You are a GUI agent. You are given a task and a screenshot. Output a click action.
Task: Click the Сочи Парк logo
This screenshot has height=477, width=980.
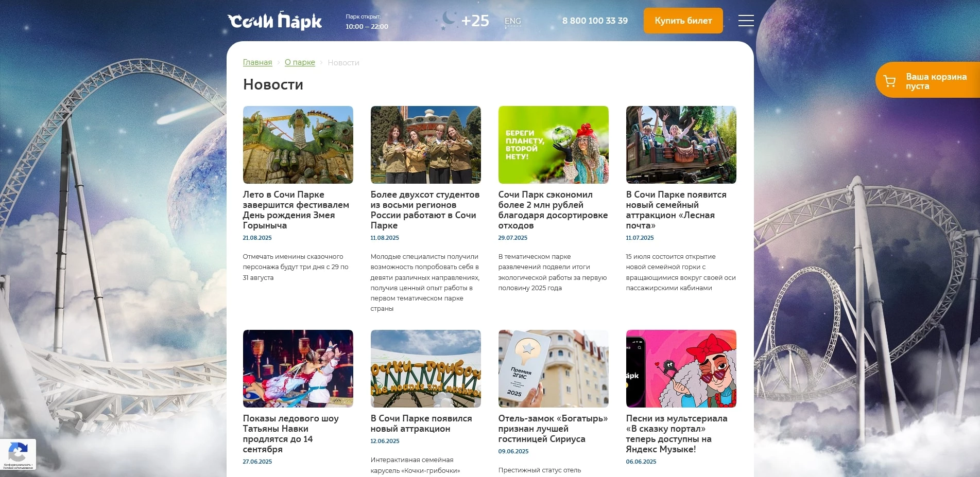coord(274,21)
